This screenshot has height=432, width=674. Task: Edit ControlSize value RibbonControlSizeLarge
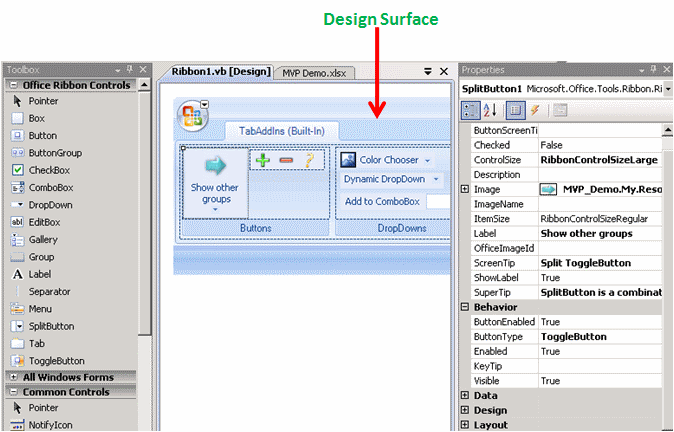(x=600, y=160)
